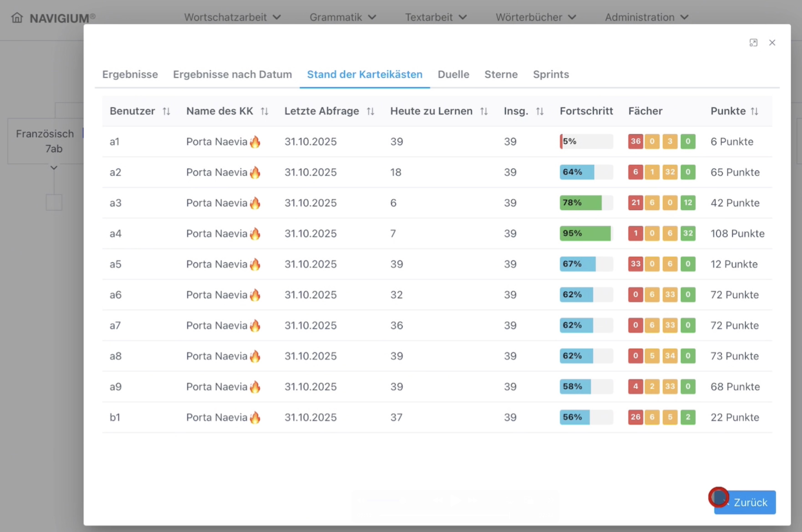Click the Navigium home icon
Viewport: 802px width, 532px height.
[17, 17]
